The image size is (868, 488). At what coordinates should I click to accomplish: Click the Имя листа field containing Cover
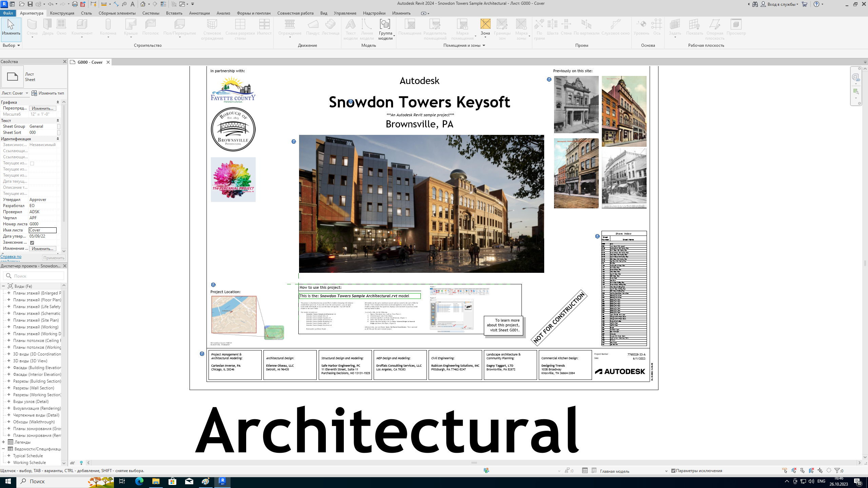pos(42,230)
